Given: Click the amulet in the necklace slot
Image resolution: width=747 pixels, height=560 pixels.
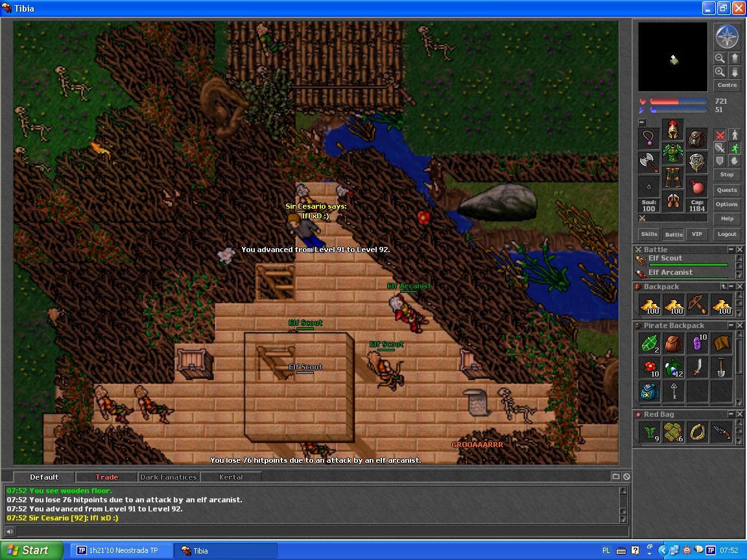Looking at the screenshot, I should [649, 139].
